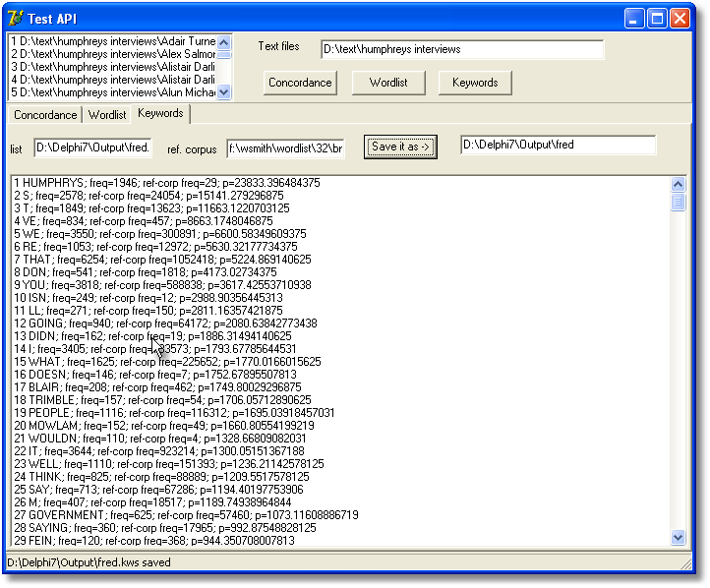
Task: Click keyword results scroll-up arrow
Action: pyautogui.click(x=678, y=184)
